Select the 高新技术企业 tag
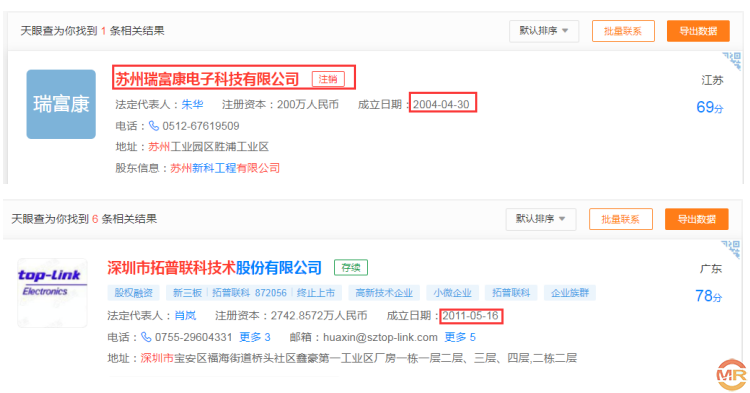Screen dimensions: 750x393 (x=384, y=293)
